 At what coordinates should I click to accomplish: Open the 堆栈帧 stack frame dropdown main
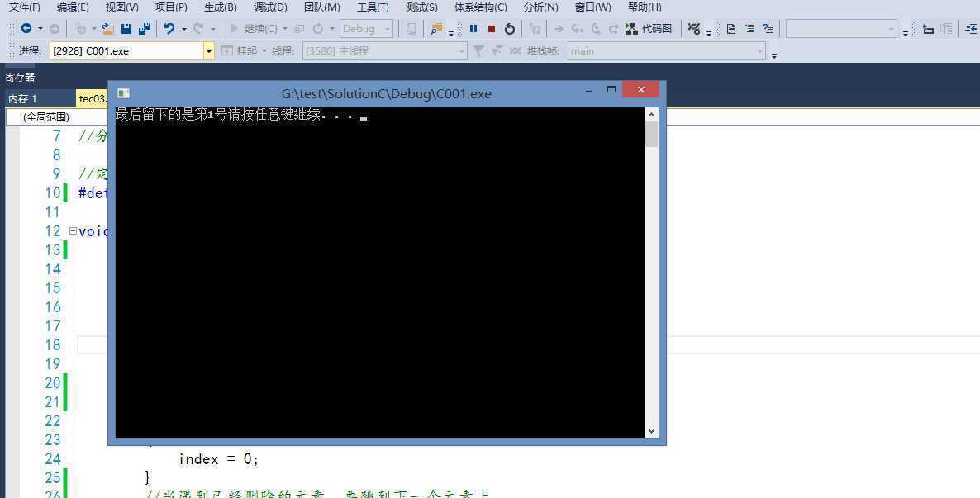(667, 51)
